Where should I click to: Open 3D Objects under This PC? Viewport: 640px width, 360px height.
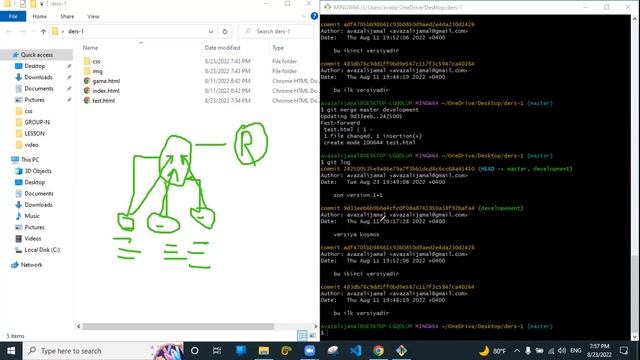(38, 171)
